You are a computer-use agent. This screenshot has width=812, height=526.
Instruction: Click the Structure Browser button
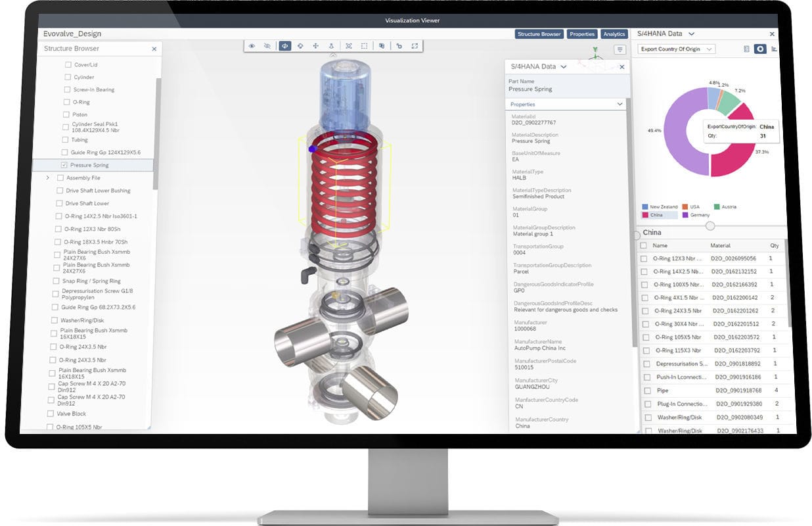[539, 34]
